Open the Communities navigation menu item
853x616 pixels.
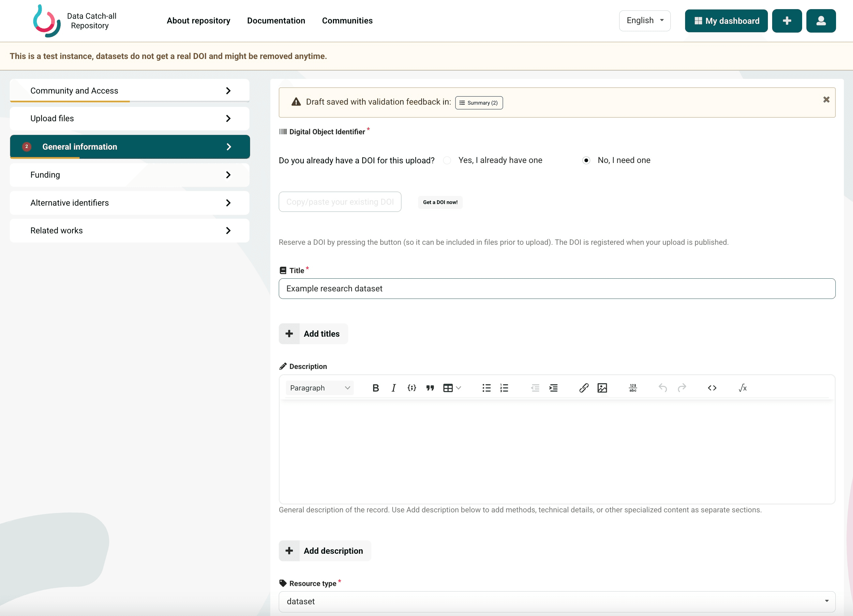(347, 21)
